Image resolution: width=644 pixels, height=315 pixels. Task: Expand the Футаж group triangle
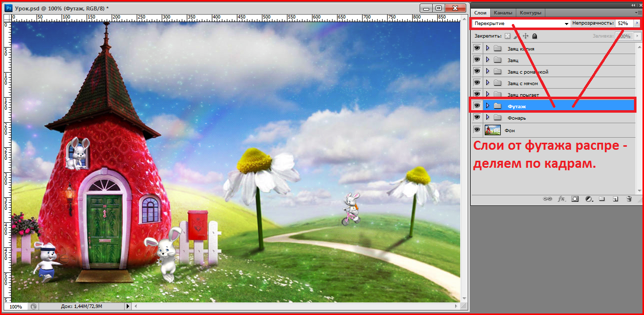pyautogui.click(x=487, y=106)
